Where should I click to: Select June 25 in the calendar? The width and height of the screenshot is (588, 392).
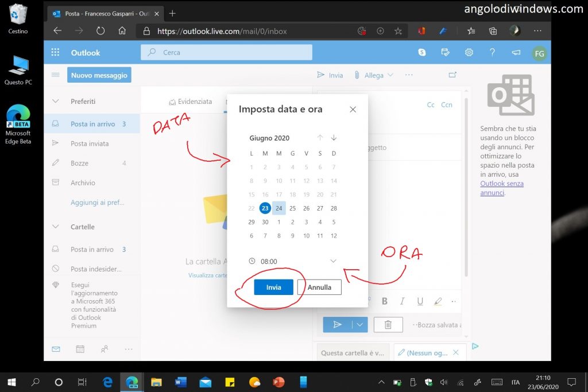point(292,208)
